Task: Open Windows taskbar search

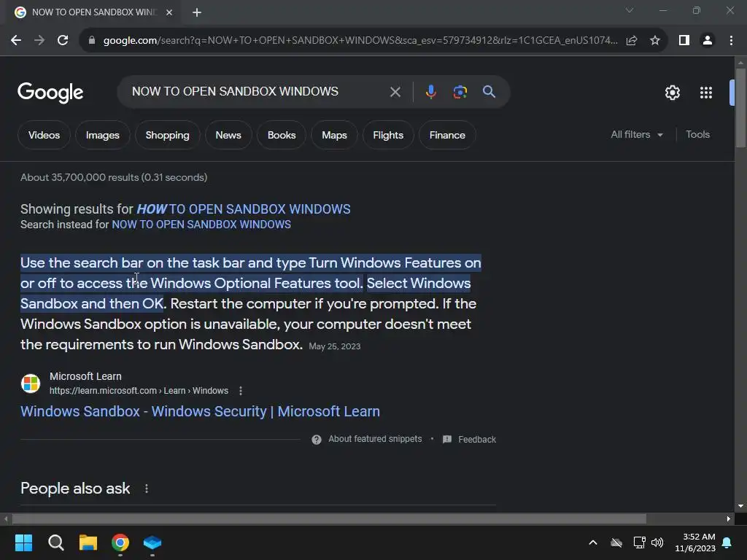Action: click(x=56, y=542)
